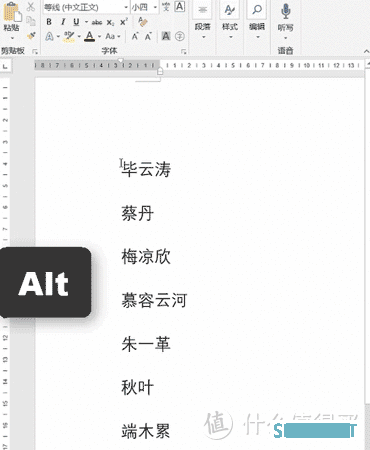Toggle bold formatting
Viewport: 370px width, 450px height.
click(x=49, y=22)
